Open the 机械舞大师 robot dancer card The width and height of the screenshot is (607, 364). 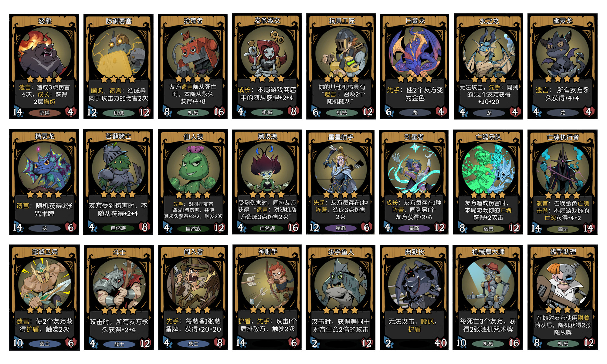(x=488, y=297)
